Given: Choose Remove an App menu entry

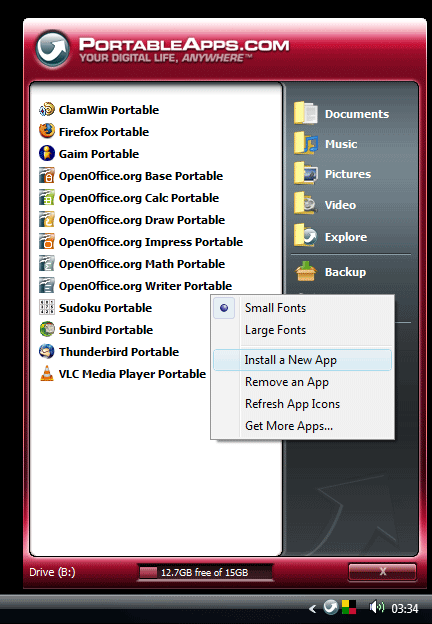Looking at the screenshot, I should coord(303,382).
